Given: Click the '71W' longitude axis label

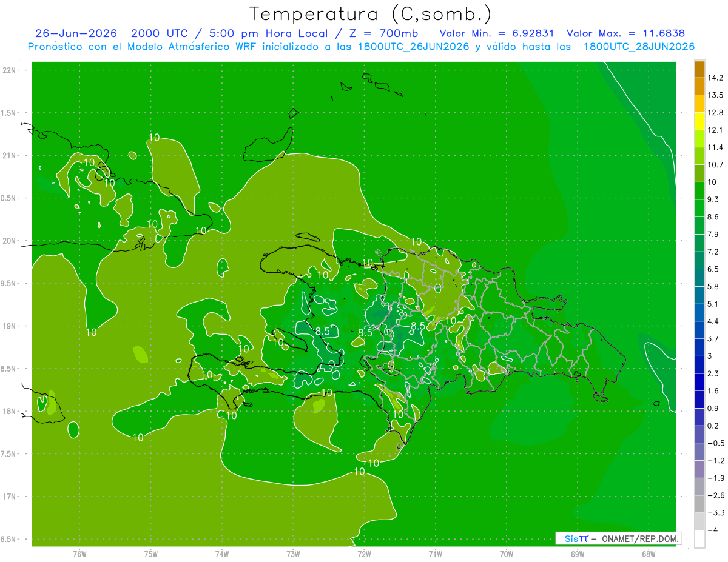Looking at the screenshot, I should point(435,554).
